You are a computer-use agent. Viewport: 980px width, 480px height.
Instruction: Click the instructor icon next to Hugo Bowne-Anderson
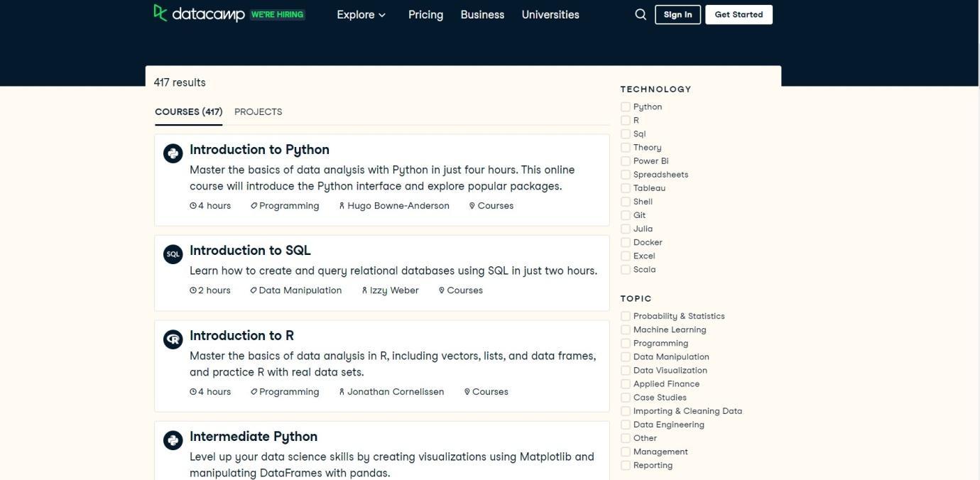tap(342, 206)
